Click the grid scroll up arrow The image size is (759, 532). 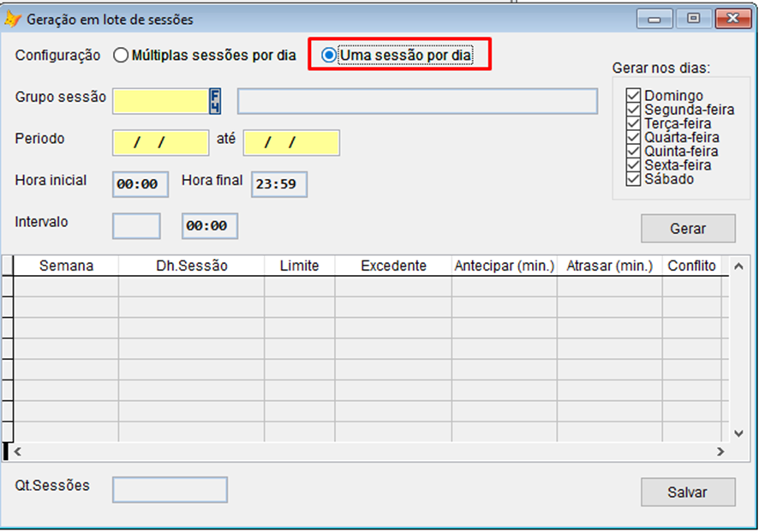(x=738, y=266)
